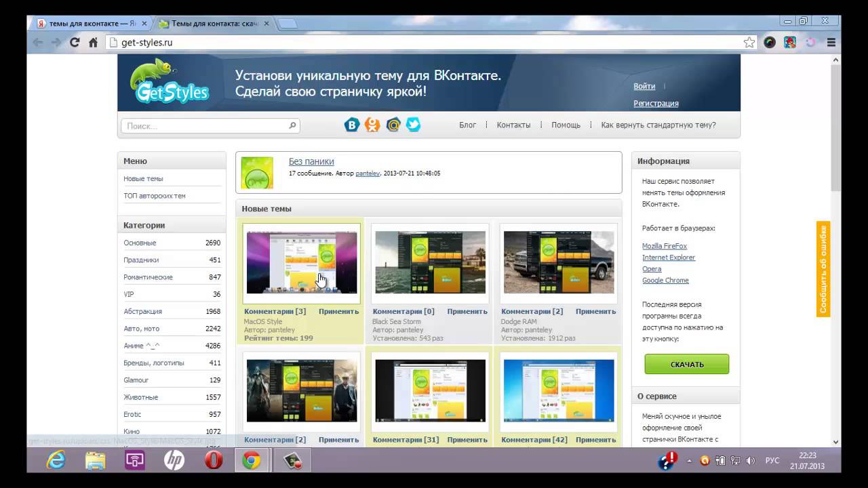This screenshot has height=488, width=868.
Task: Apply the Black Sea Storm theme
Action: click(x=467, y=312)
